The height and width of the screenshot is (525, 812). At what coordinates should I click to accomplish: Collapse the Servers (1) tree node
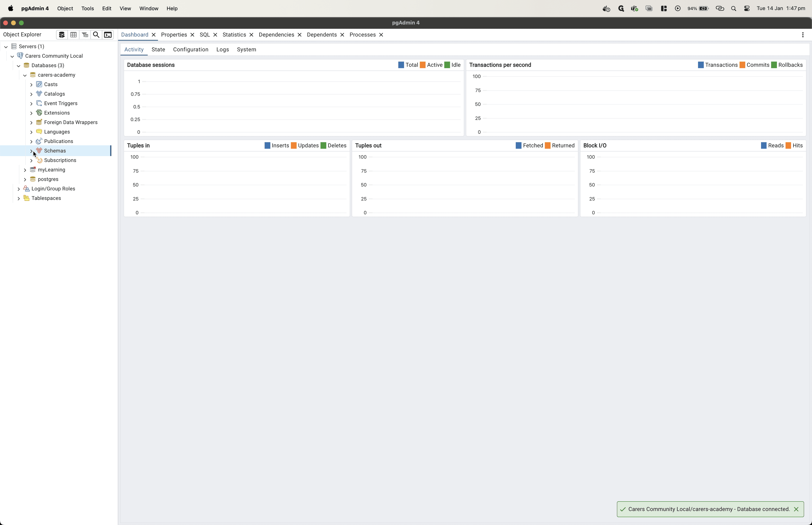[6, 47]
